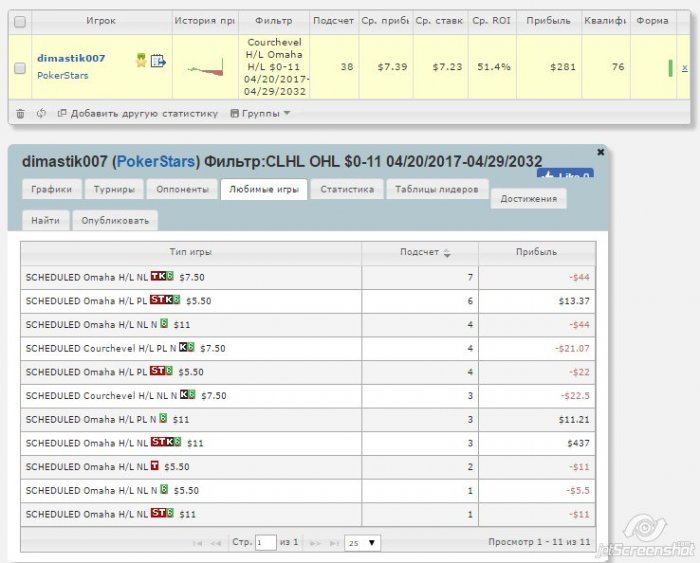Click the Facebook Like button

565,173
